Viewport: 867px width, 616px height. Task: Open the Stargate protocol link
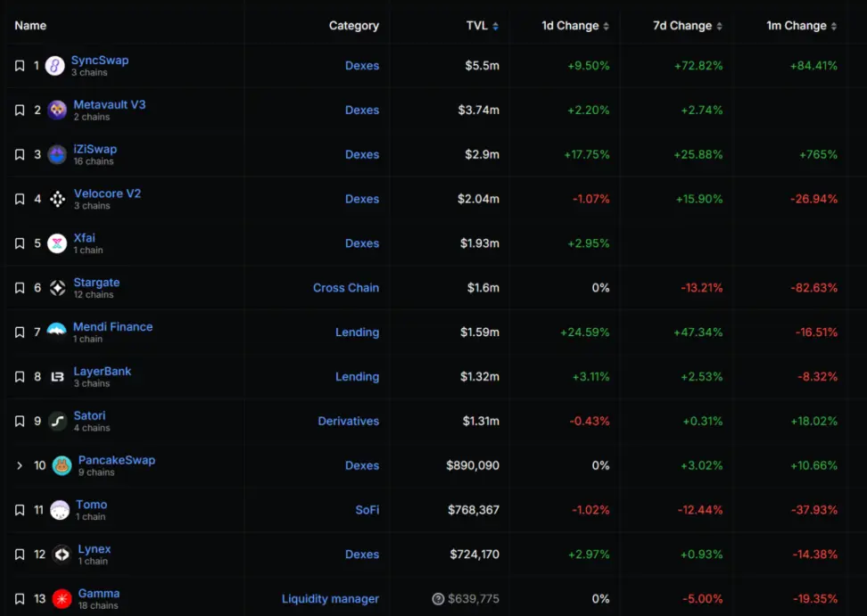[x=96, y=283]
